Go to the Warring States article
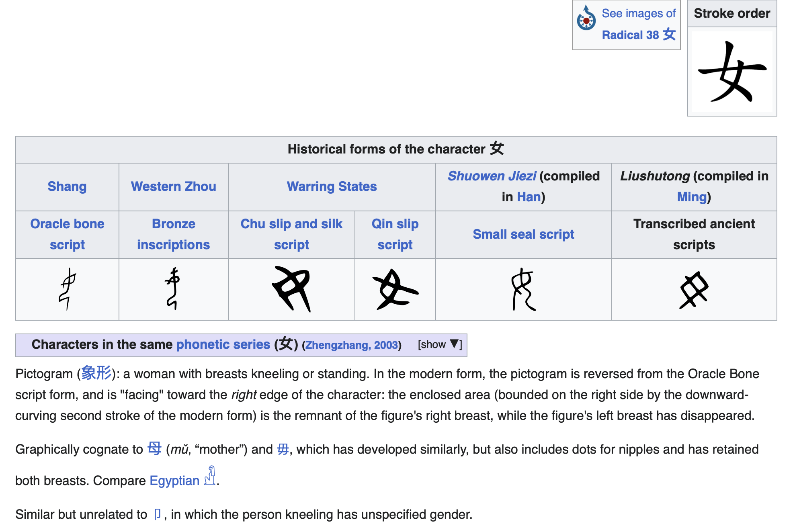The width and height of the screenshot is (795, 532). tap(332, 186)
